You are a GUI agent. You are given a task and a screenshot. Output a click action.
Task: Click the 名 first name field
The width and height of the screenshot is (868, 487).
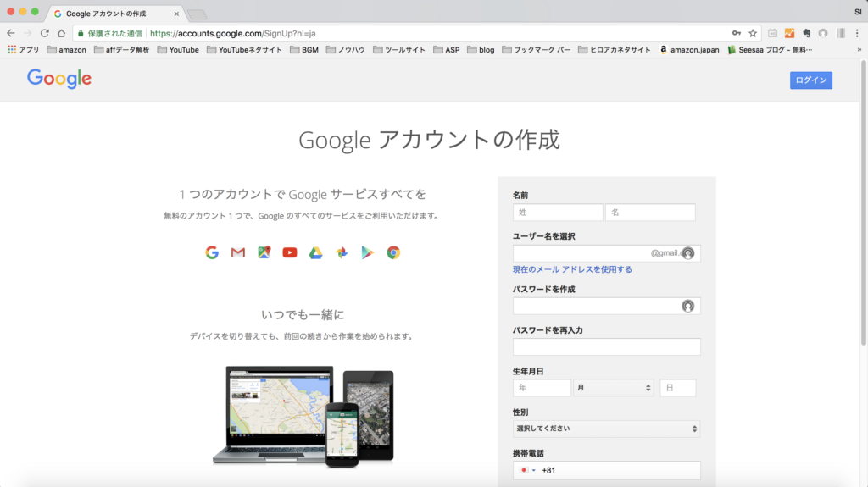tap(650, 213)
